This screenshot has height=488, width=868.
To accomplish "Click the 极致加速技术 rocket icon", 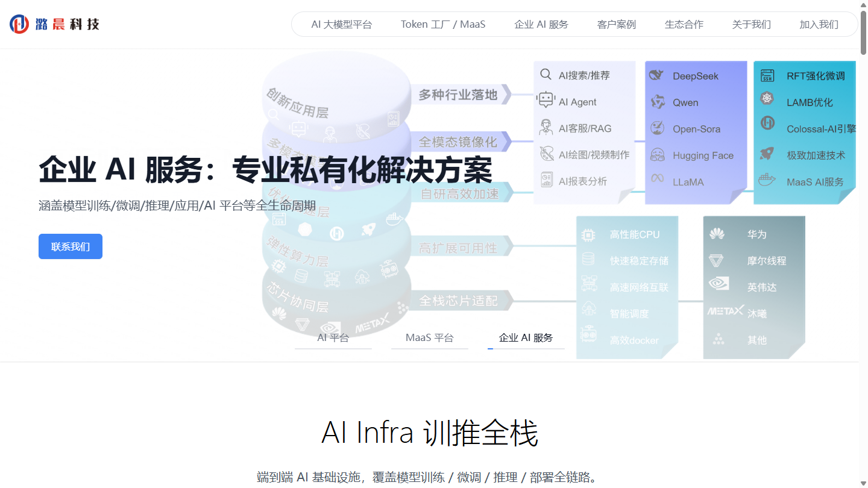I will click(x=767, y=153).
